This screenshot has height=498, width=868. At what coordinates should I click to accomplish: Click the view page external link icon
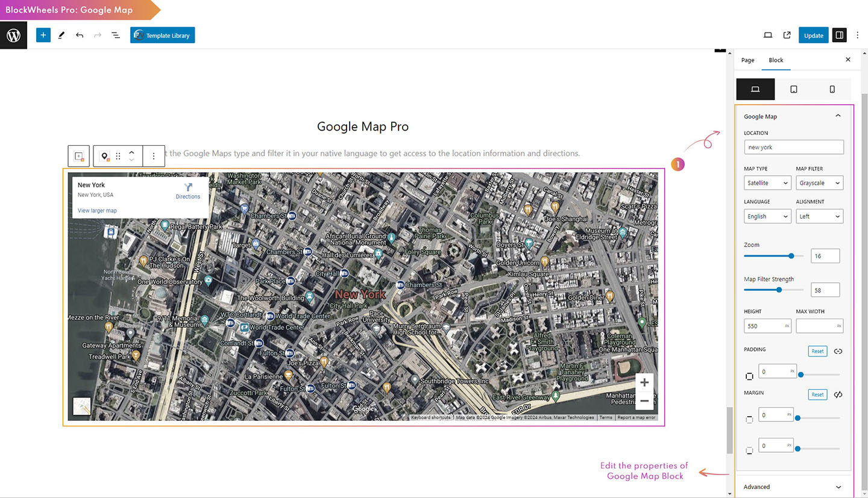[x=787, y=36]
